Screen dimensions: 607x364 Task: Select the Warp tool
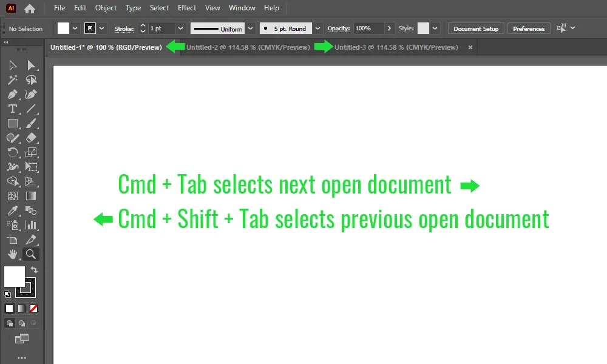click(12, 167)
